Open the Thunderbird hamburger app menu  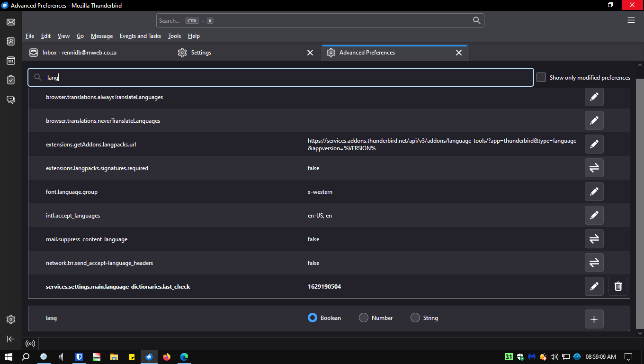click(x=631, y=20)
